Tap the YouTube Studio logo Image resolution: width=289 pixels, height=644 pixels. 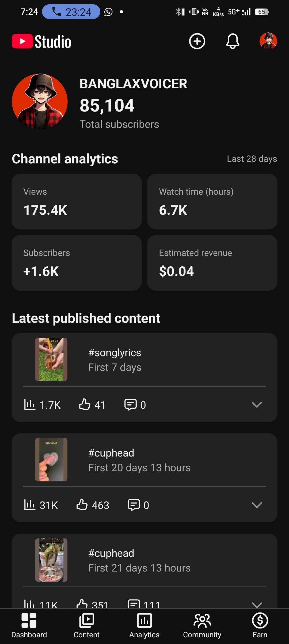(x=41, y=42)
